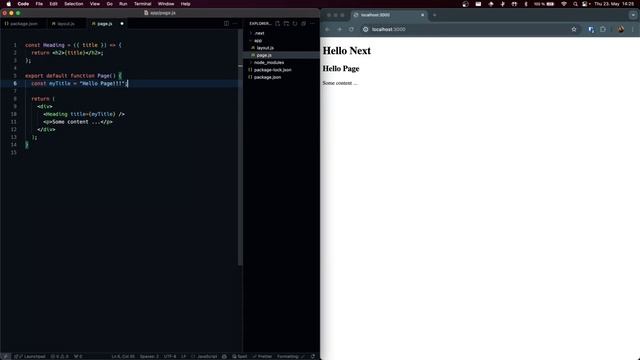Open the browser tab search dropdown

pos(633,15)
